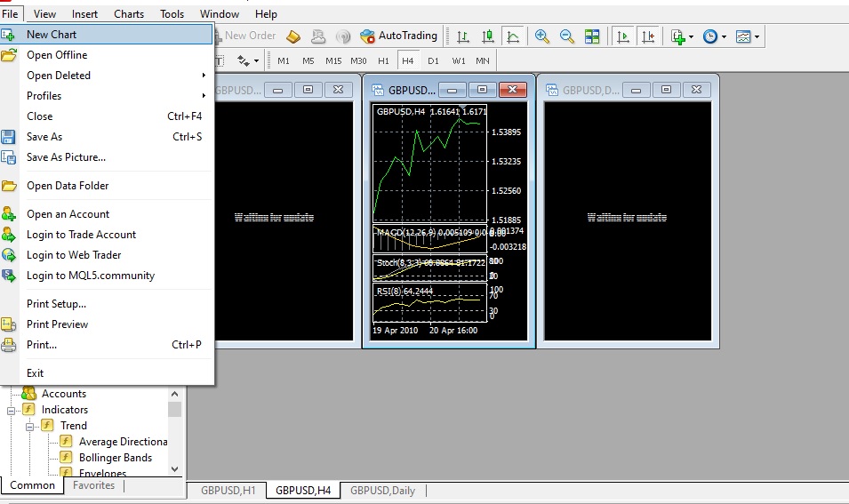Choose Open Offline menu entry
Viewport: 849px width, 504px height.
106,55
